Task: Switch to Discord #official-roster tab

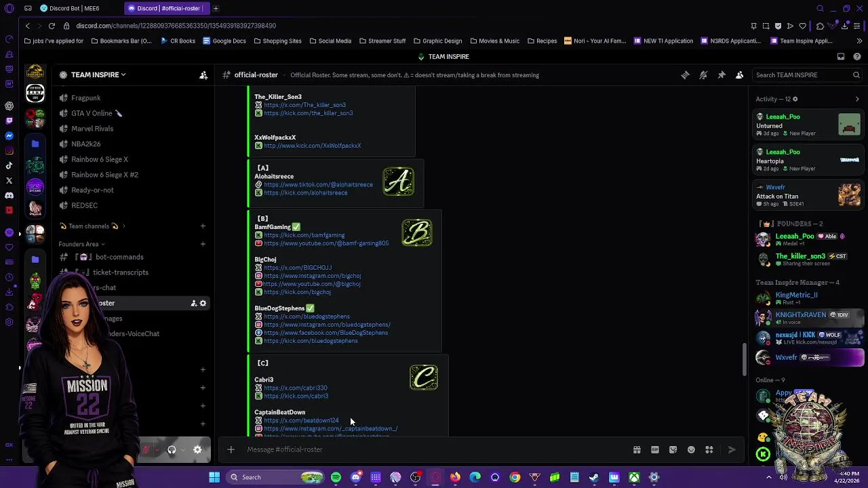Action: (167, 8)
